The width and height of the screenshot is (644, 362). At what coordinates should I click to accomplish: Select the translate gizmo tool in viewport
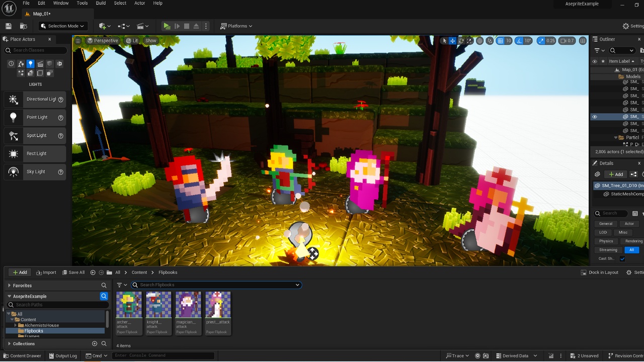(x=452, y=41)
